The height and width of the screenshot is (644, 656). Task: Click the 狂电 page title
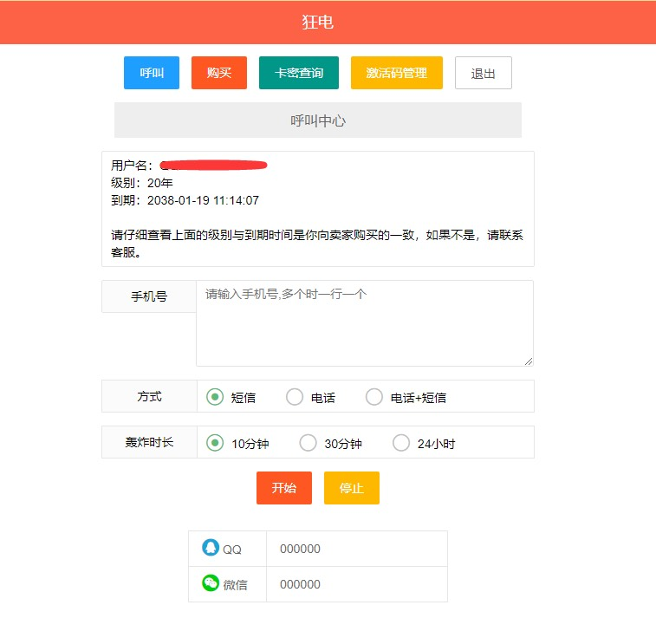[318, 23]
